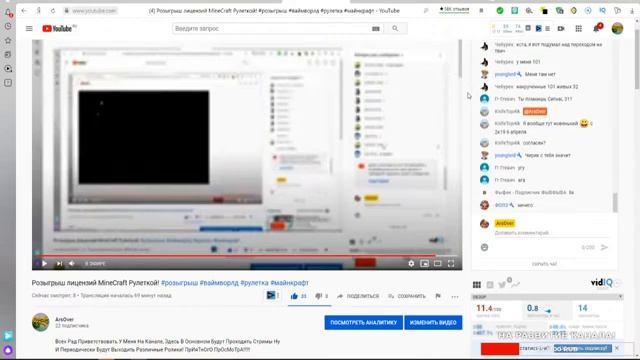Open the vidIQ logo dropdown

[x=605, y=282]
